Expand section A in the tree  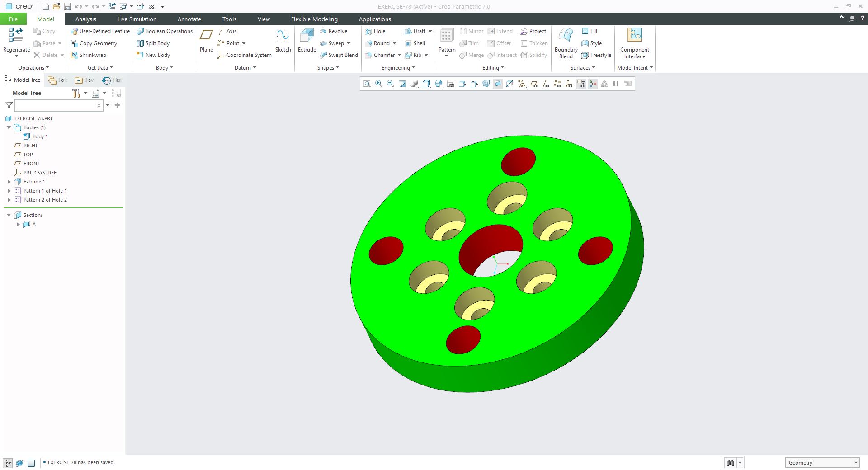18,224
